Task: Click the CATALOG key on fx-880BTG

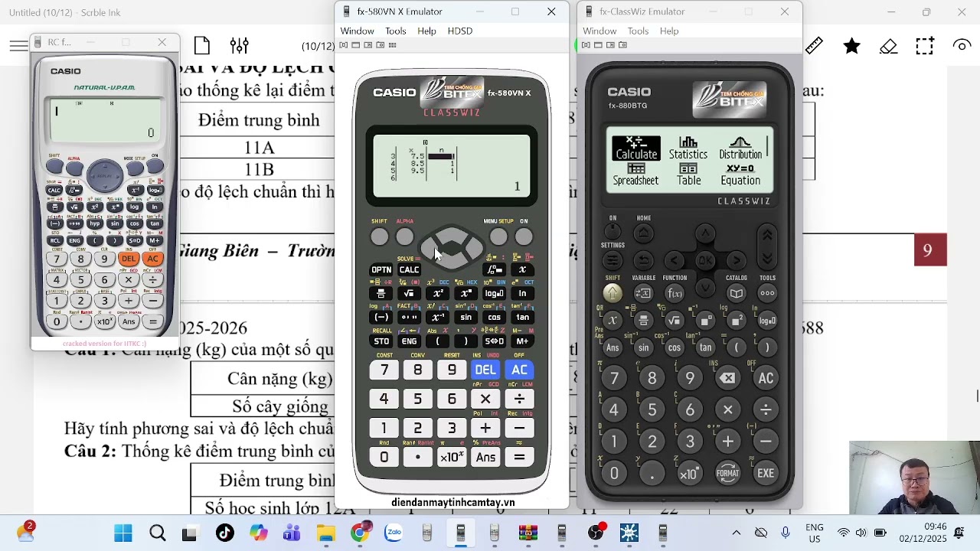Action: [736, 293]
